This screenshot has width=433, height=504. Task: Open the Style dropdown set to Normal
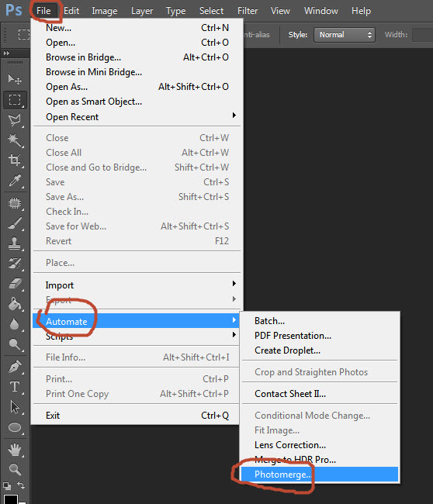click(345, 35)
